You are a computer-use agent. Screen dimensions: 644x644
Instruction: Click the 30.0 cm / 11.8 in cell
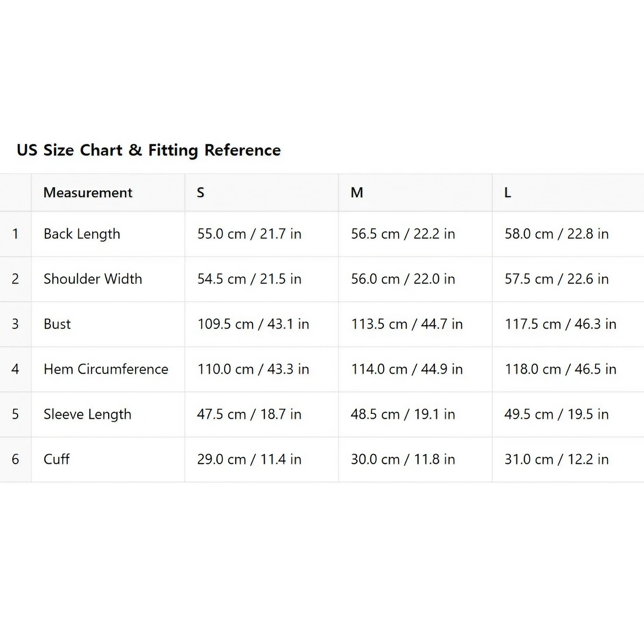coord(415,460)
